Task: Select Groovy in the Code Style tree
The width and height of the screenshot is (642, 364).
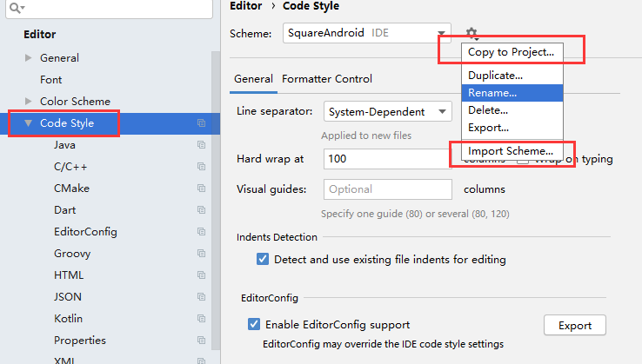Action: [73, 254]
